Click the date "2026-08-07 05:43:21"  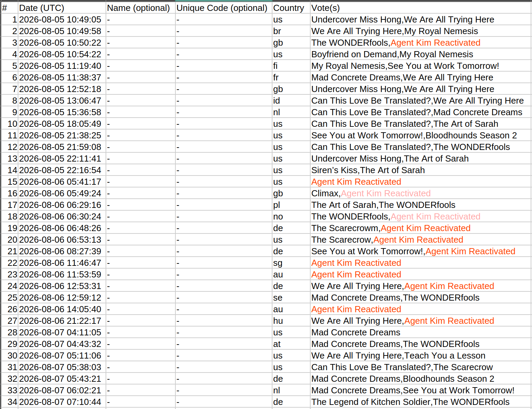pos(62,379)
